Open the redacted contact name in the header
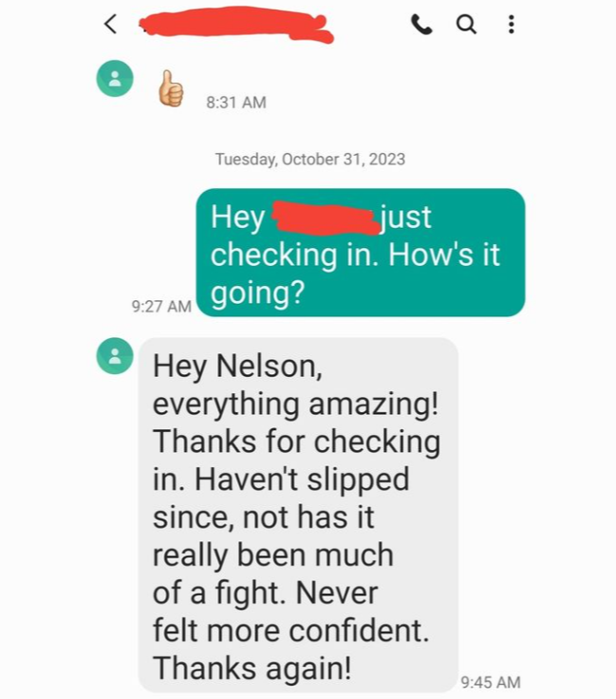The width and height of the screenshot is (616, 699). pyautogui.click(x=236, y=24)
